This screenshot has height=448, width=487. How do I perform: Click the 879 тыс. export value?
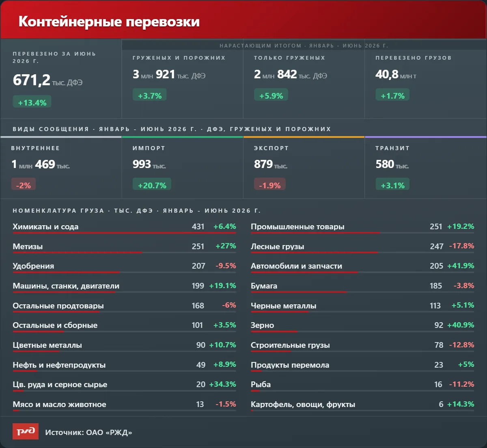[271, 164]
